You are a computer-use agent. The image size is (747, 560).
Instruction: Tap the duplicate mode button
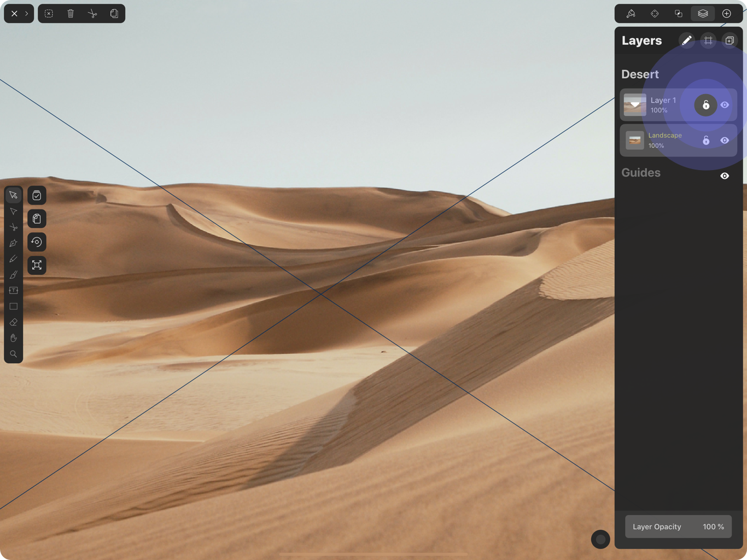click(x=37, y=219)
